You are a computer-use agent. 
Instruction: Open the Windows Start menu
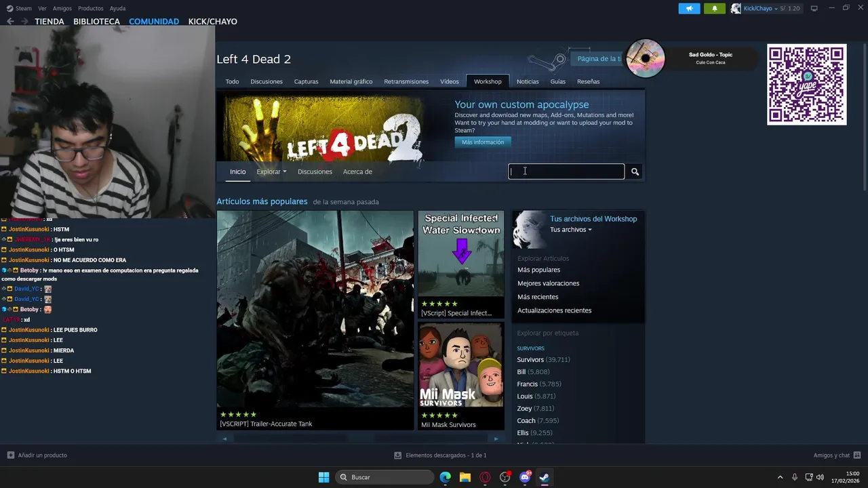point(323,477)
